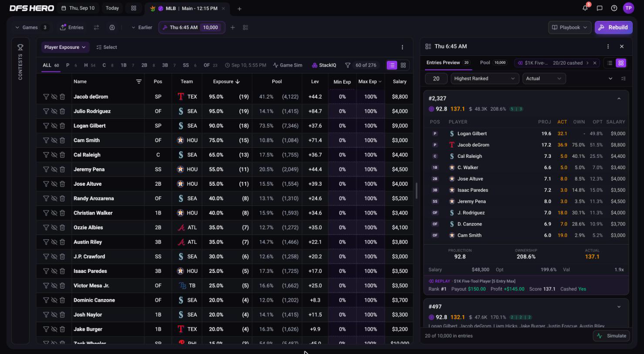
Task: Select the SS position tab
Action: pyautogui.click(x=190, y=65)
